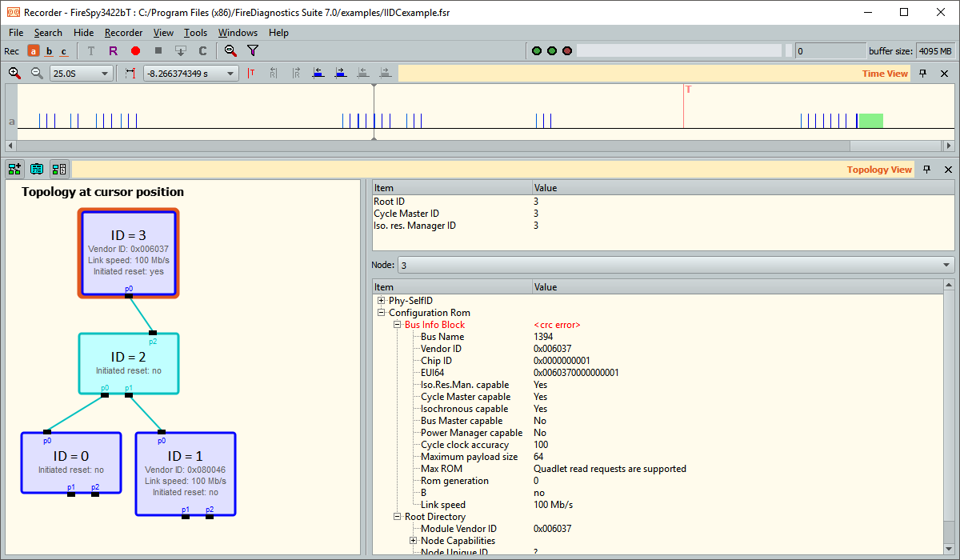Click the gray T trigger toolbar icon
Viewport: 960px width, 560px height.
coord(91,51)
